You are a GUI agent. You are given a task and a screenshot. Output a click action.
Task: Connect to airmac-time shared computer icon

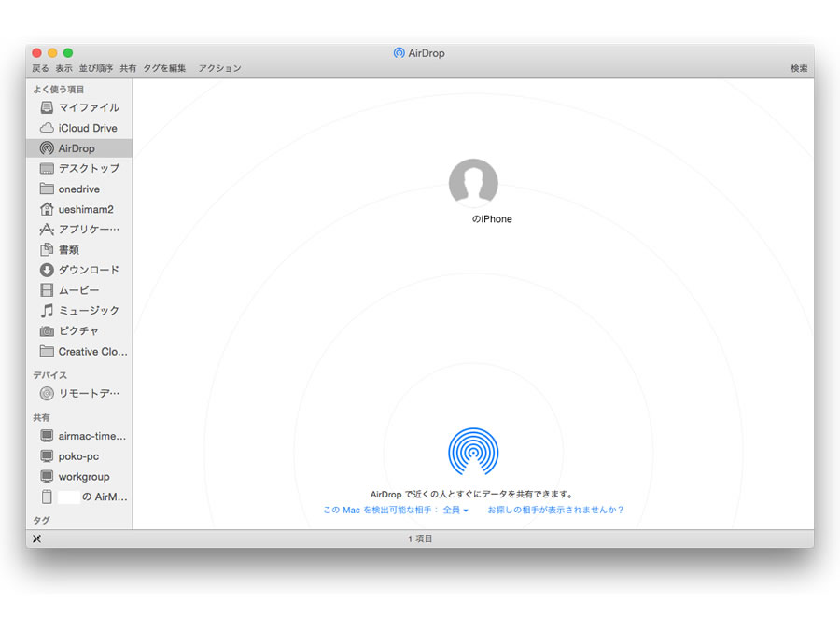(x=48, y=436)
